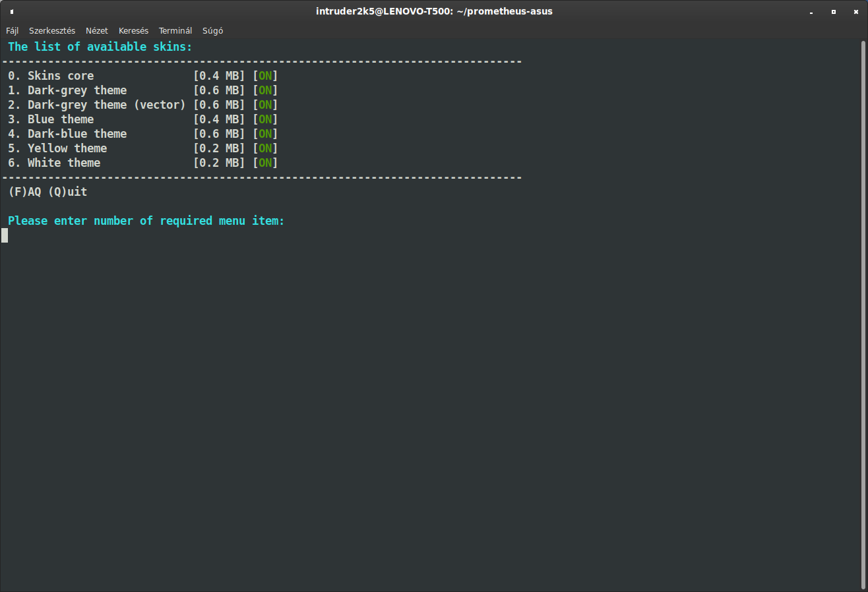This screenshot has width=868, height=592.
Task: Click the vertical scrollbar on the right
Action: click(863, 313)
